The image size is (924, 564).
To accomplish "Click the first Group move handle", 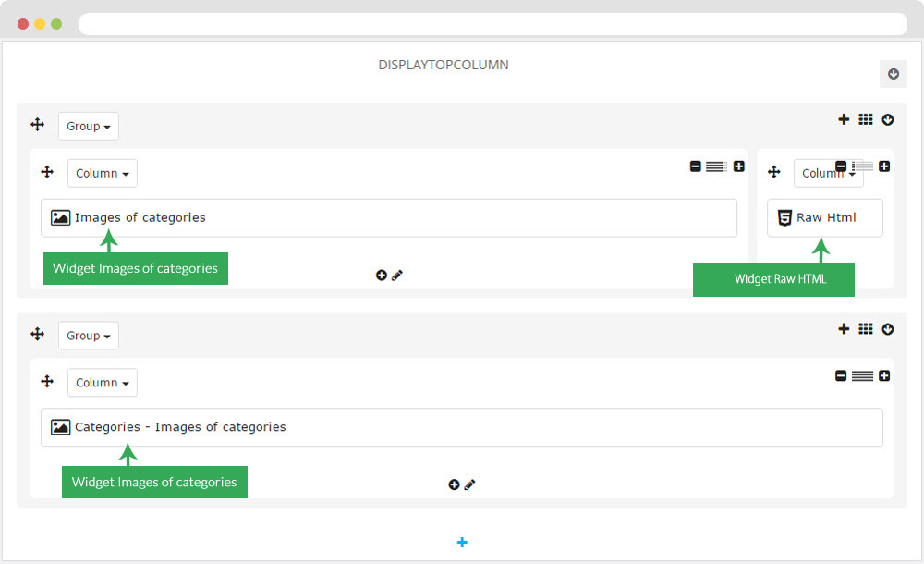I will tap(38, 125).
